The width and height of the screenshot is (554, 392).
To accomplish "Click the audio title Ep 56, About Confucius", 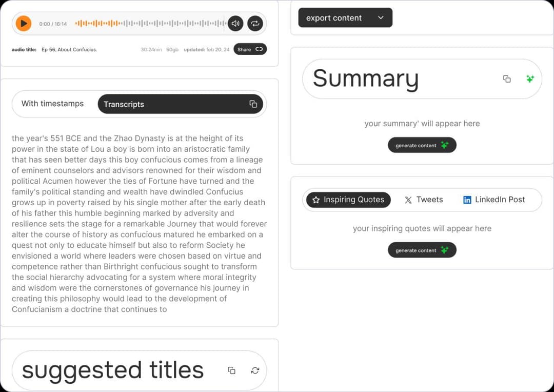I will tap(69, 49).
